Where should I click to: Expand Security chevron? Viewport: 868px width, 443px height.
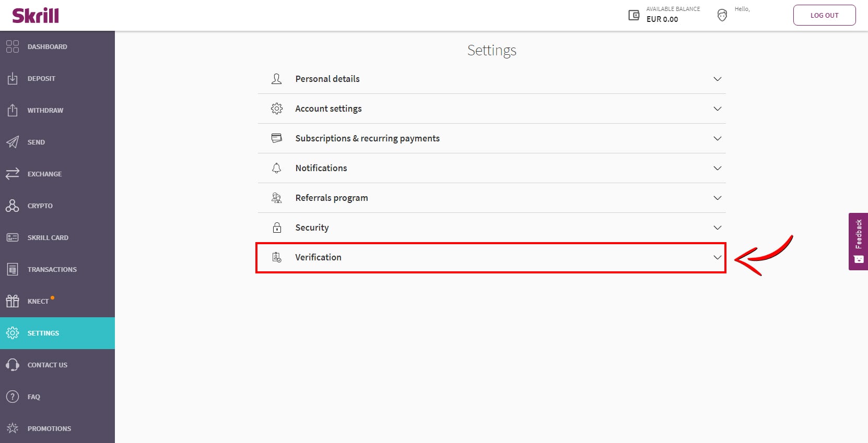[718, 228]
